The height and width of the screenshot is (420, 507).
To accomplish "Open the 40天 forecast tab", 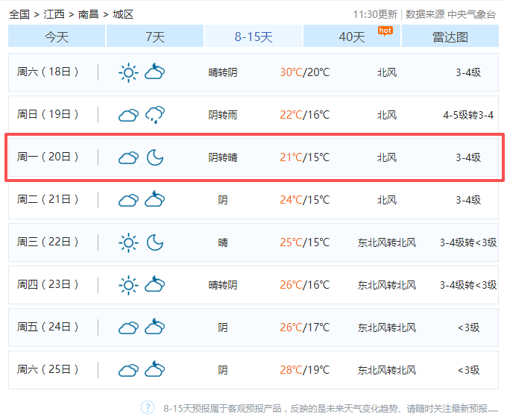I will click(x=352, y=37).
